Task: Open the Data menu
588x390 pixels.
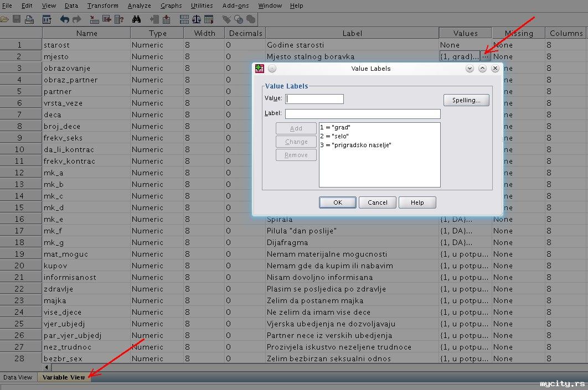Action: pos(71,6)
